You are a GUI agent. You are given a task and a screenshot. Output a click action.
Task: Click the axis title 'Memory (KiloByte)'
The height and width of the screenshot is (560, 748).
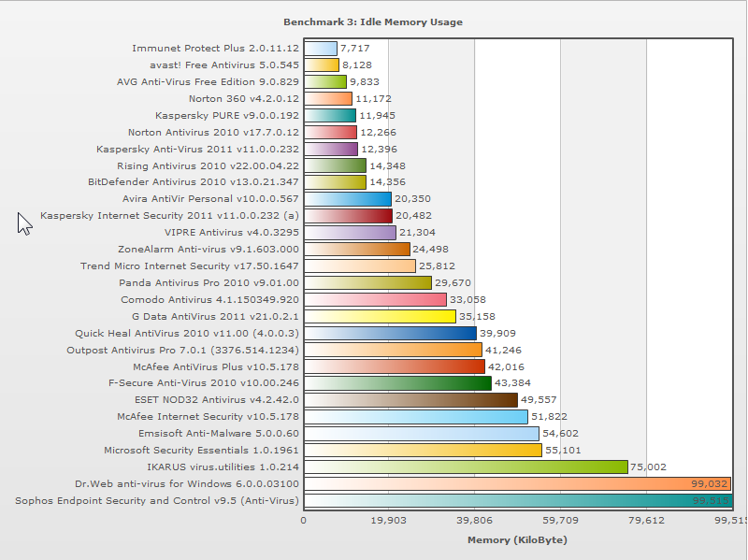517,540
